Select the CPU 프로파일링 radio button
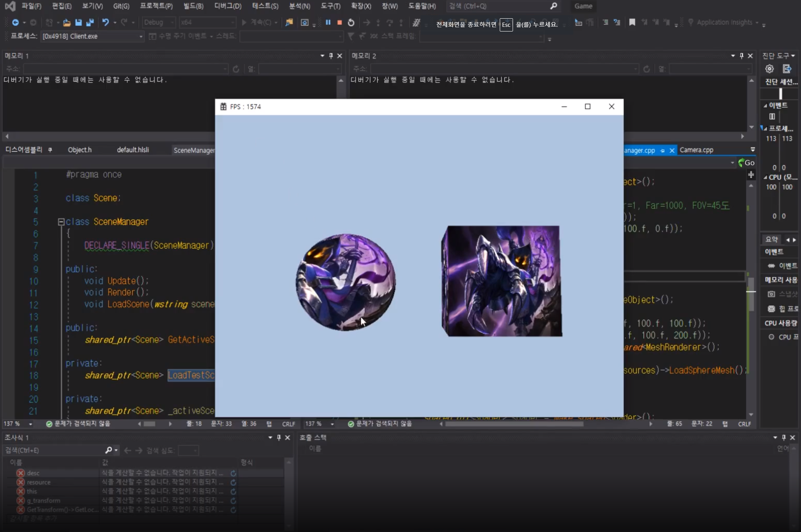This screenshot has height=532, width=801. (x=771, y=337)
